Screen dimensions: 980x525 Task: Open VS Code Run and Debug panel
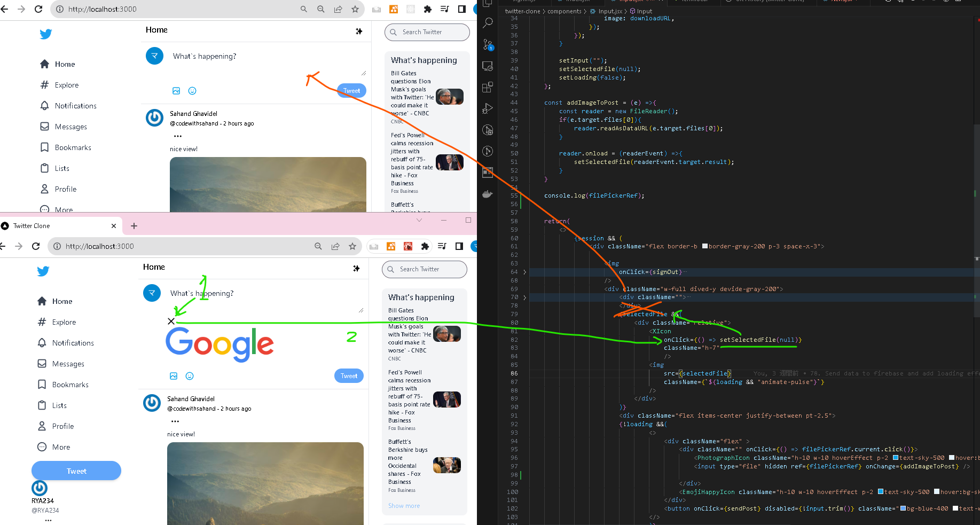tap(488, 108)
